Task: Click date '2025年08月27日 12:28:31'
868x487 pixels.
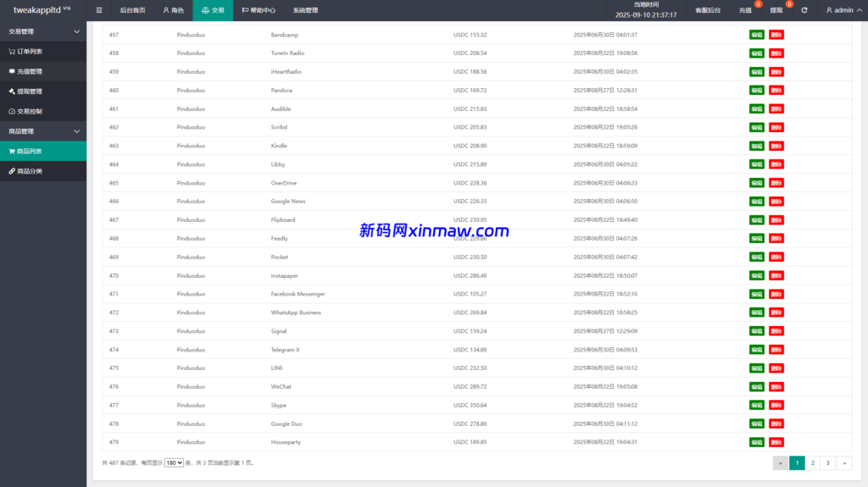Action: (x=605, y=91)
